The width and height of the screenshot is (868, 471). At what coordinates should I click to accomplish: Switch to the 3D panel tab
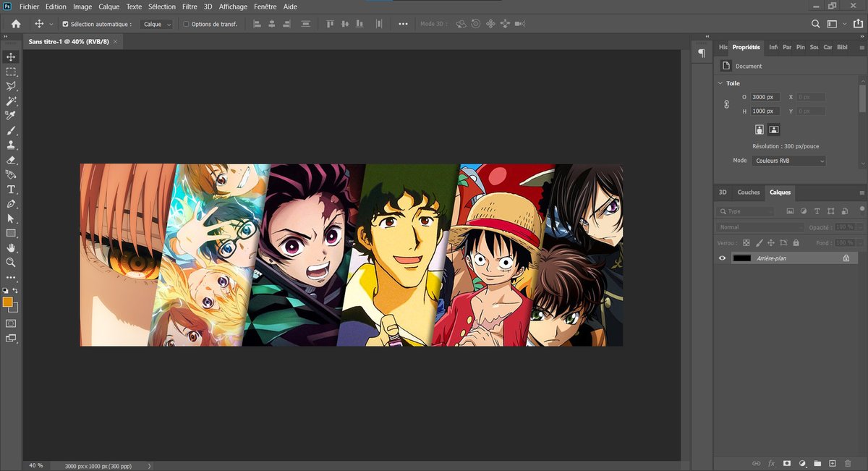point(723,192)
